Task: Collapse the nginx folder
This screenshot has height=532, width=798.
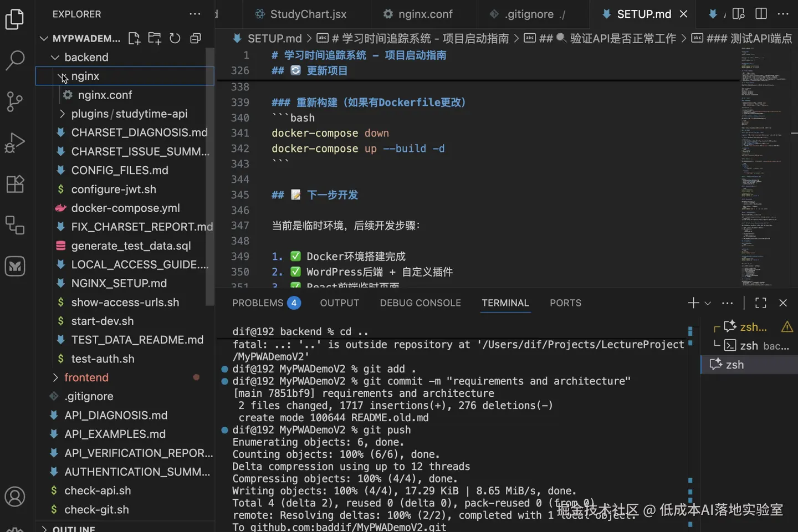Action: tap(62, 76)
